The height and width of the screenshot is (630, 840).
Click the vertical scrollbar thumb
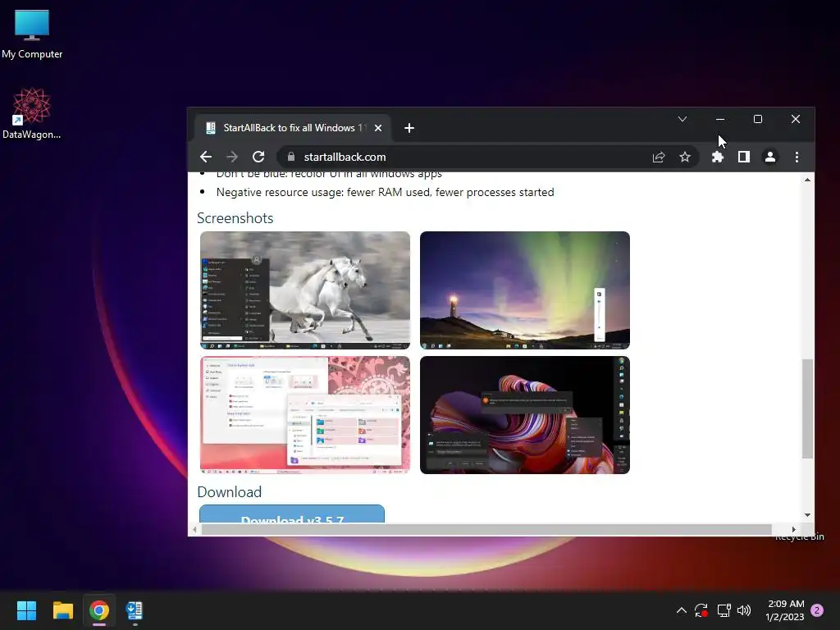[807, 409]
